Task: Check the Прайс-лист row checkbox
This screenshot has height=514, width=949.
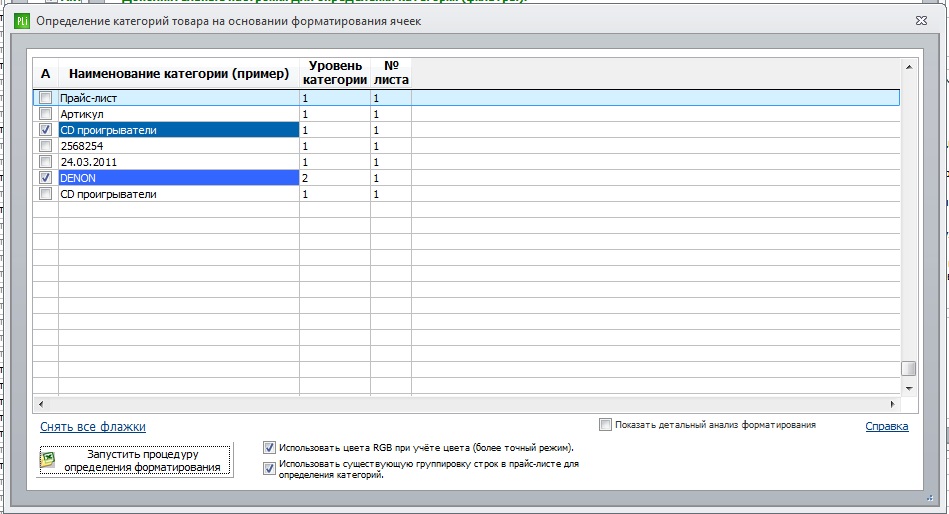Action: [45, 97]
